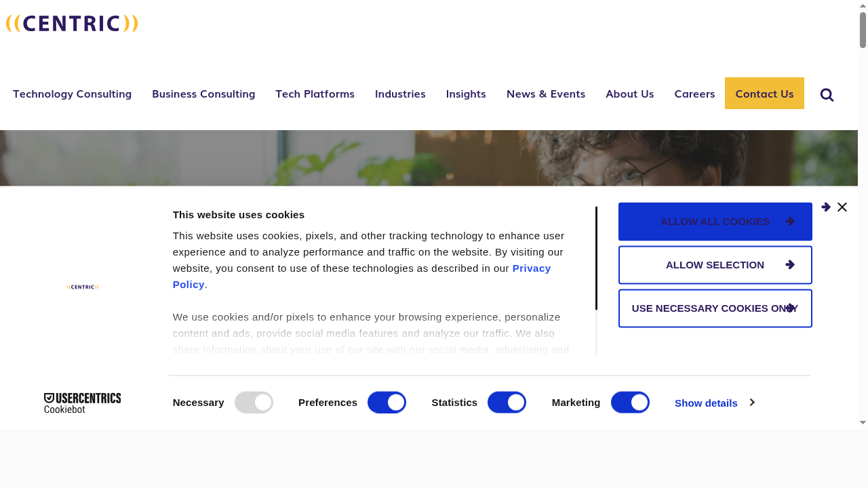Click the yellow Contact Us button
This screenshot has height=488, width=868.
click(x=764, y=94)
